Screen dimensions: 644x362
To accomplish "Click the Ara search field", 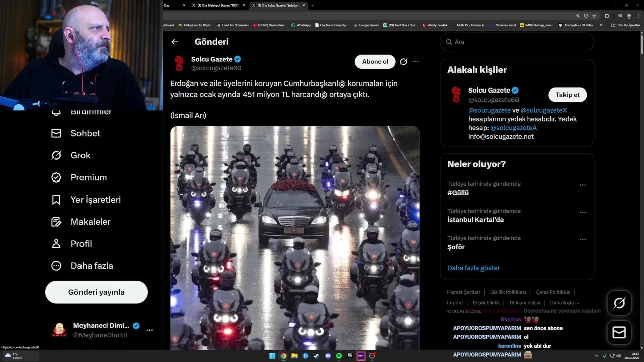I will click(517, 42).
